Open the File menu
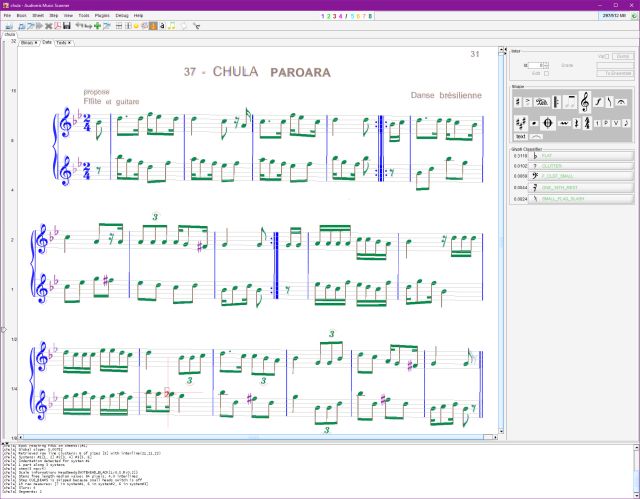640x499 pixels. coord(7,16)
